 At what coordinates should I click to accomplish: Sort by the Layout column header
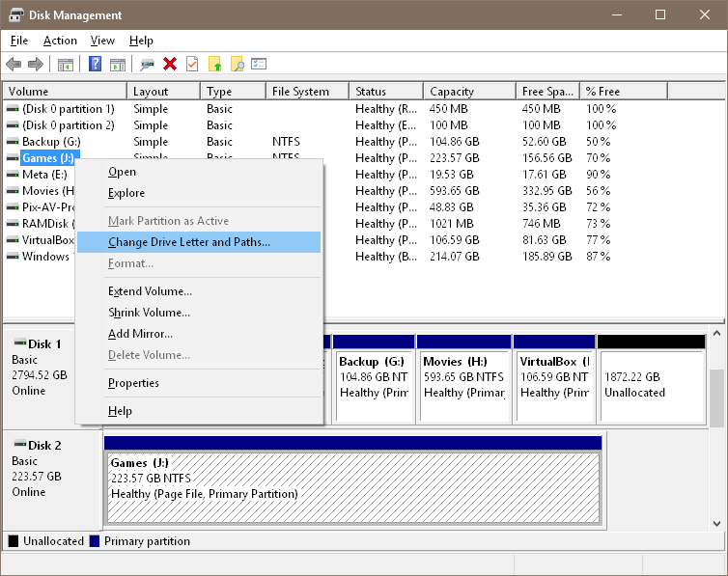click(164, 92)
